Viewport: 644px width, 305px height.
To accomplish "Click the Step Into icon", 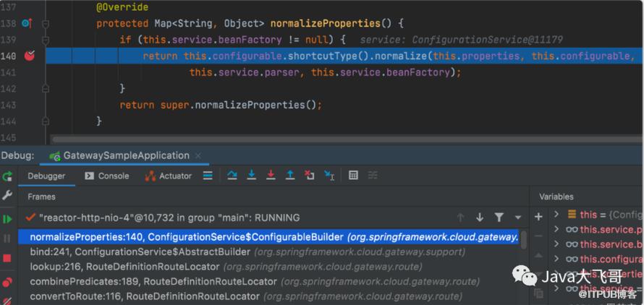I will click(x=252, y=176).
